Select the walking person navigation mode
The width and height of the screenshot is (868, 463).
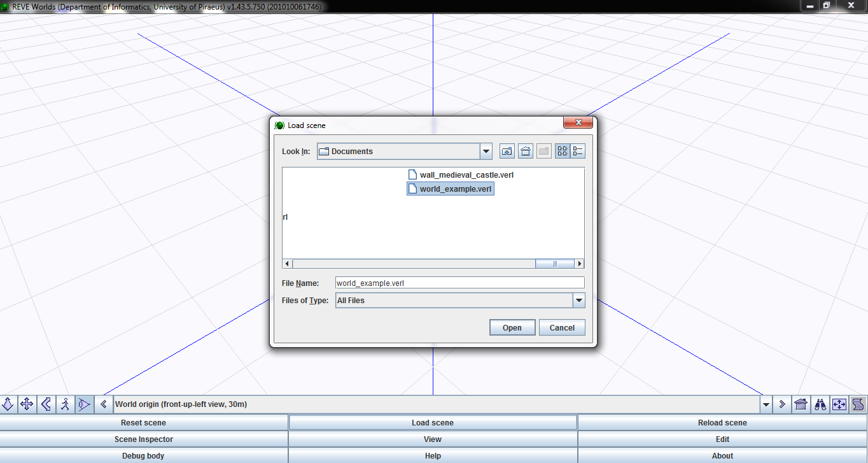[65, 404]
